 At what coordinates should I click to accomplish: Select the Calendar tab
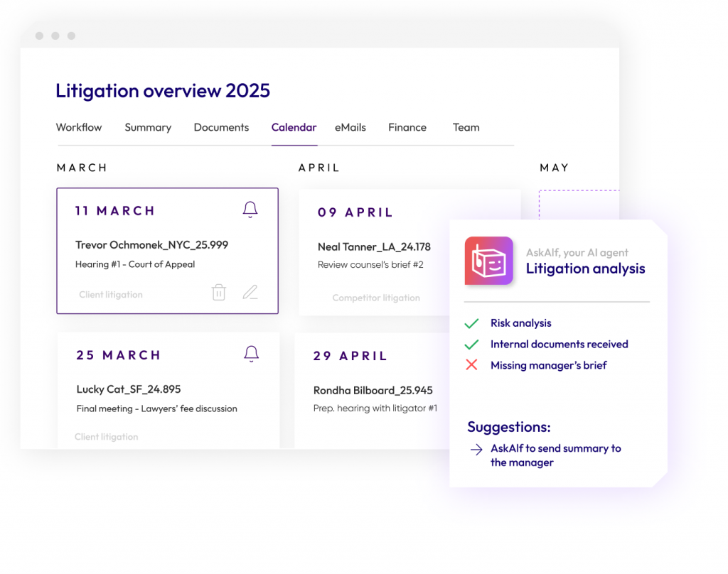pos(294,127)
